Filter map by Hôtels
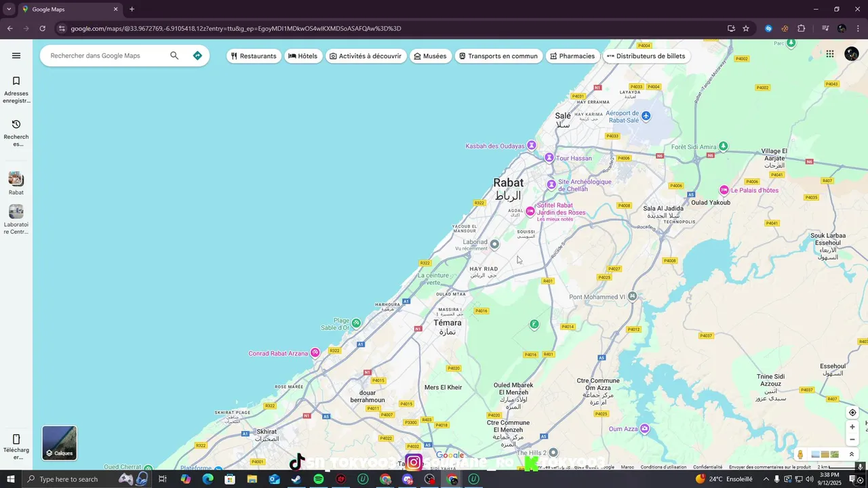 point(303,56)
